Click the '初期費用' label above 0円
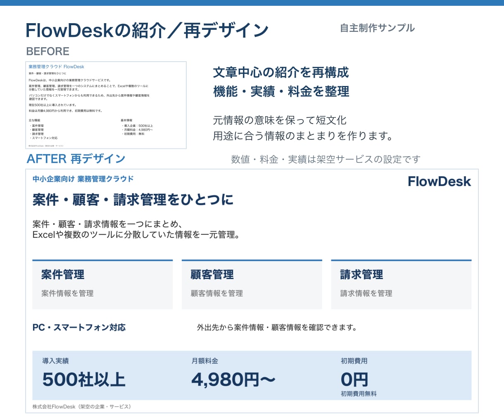 click(354, 361)
